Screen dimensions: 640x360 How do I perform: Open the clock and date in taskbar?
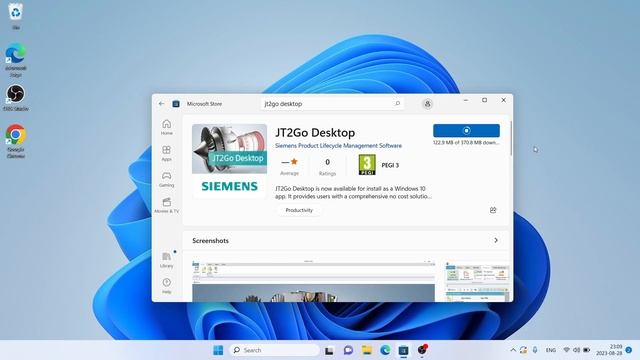point(609,350)
